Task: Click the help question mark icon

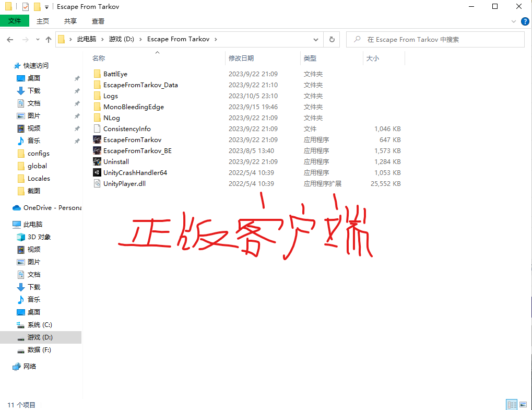Action: click(x=525, y=21)
